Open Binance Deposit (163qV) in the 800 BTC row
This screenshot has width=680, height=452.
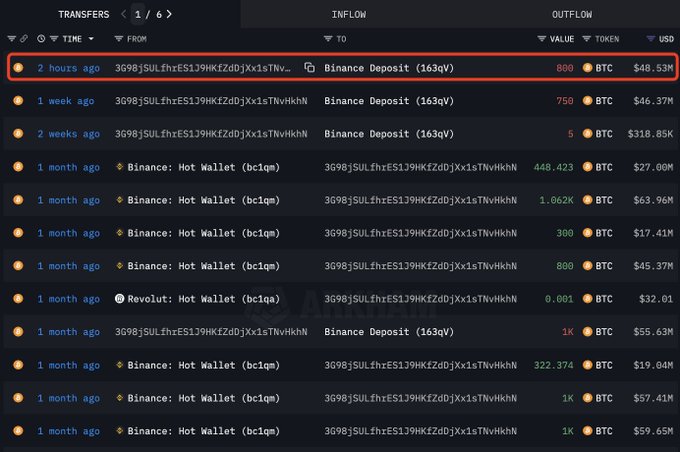pyautogui.click(x=389, y=68)
